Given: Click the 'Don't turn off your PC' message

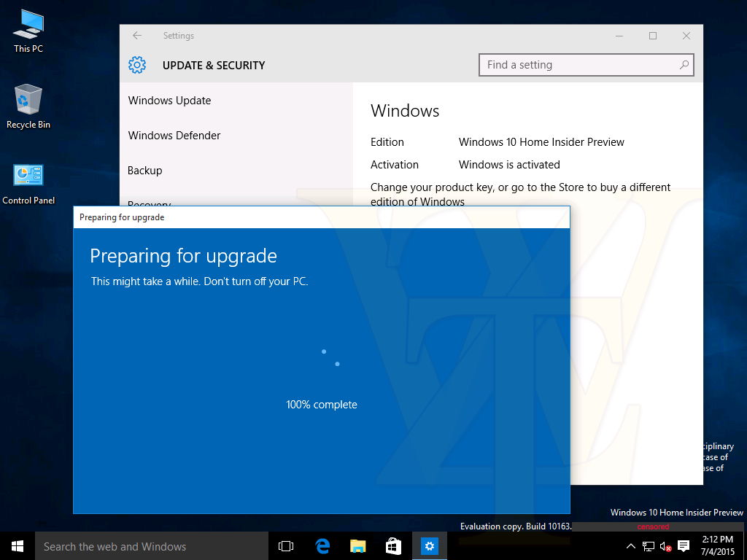Looking at the screenshot, I should pyautogui.click(x=256, y=281).
